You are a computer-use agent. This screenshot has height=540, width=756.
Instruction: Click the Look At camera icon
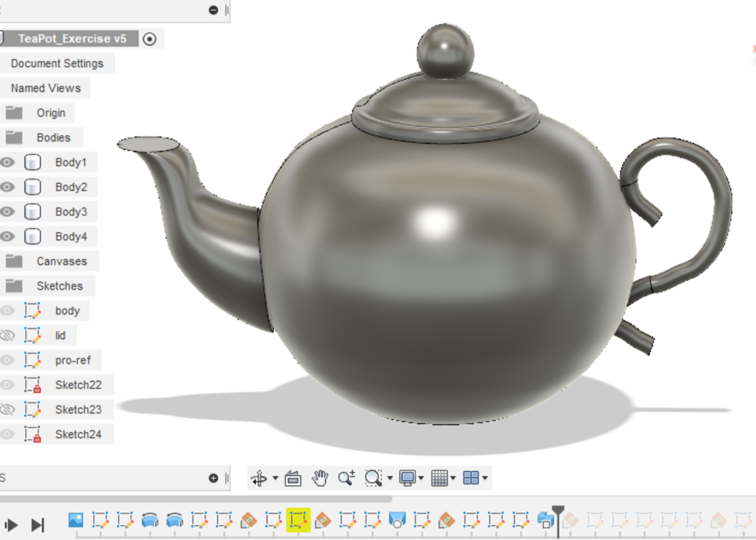293,478
